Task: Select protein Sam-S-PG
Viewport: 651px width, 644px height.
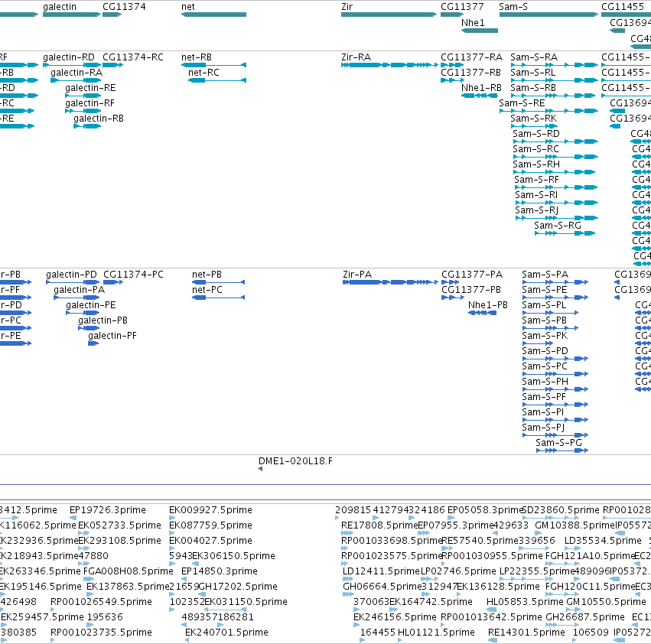Action: 562,450
